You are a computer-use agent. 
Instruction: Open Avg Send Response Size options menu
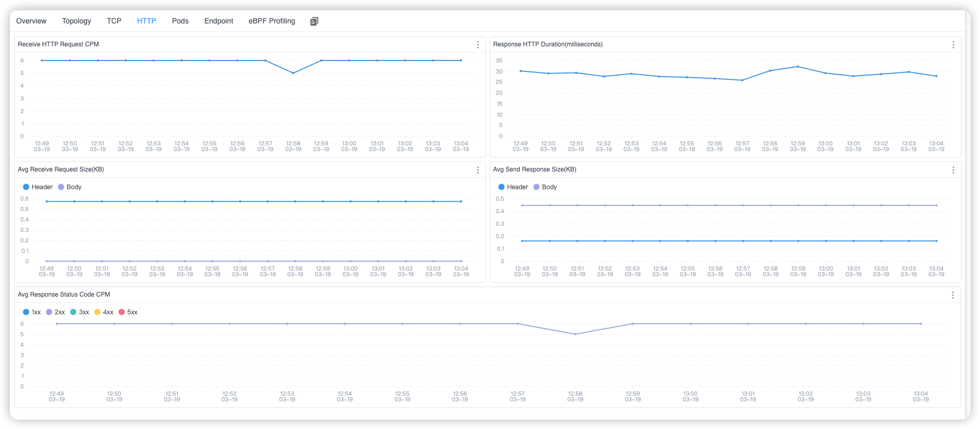[953, 170]
